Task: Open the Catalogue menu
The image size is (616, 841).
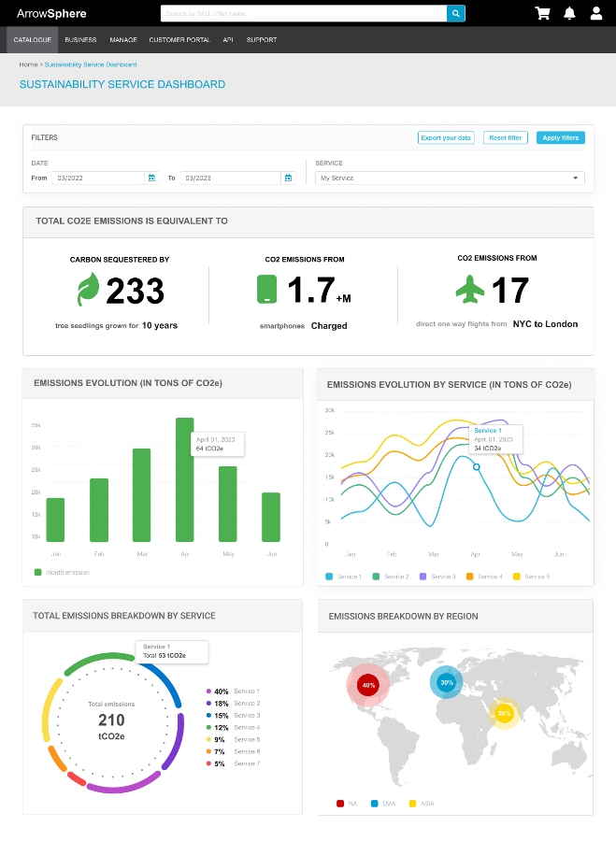Action: click(32, 40)
